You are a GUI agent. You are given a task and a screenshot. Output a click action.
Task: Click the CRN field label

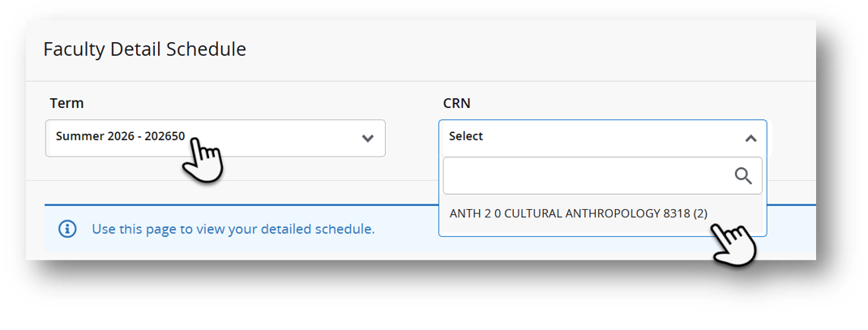point(457,103)
